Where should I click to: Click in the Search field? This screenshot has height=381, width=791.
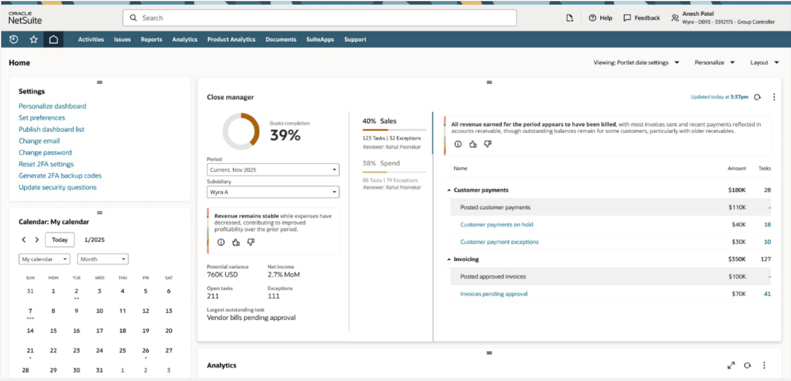coord(319,18)
